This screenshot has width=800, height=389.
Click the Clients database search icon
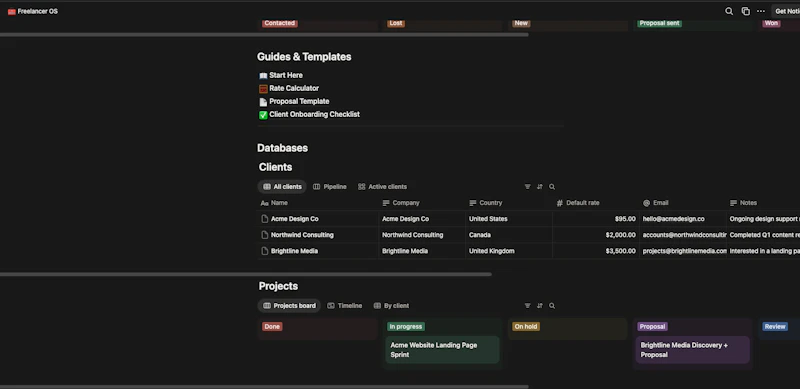point(552,187)
